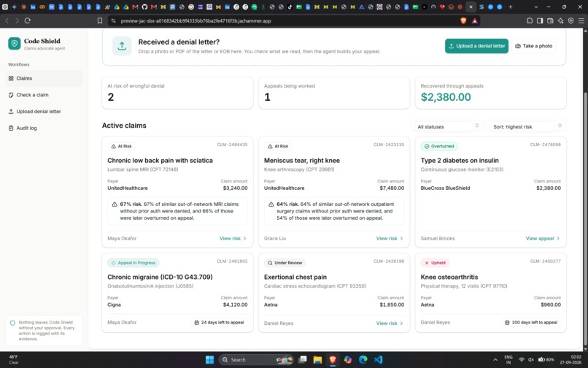This screenshot has width=588, height=368.
Task: View risk for Exertional chest pain claim
Action: click(x=390, y=323)
